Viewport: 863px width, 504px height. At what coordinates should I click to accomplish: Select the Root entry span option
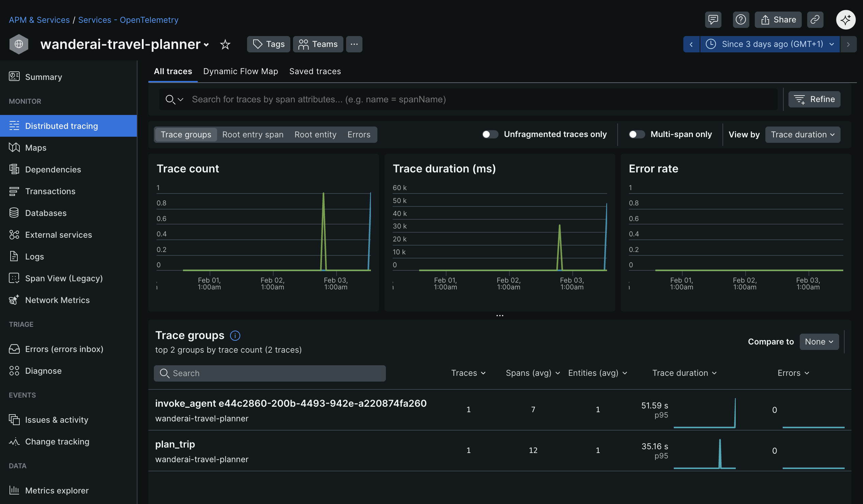click(x=253, y=135)
